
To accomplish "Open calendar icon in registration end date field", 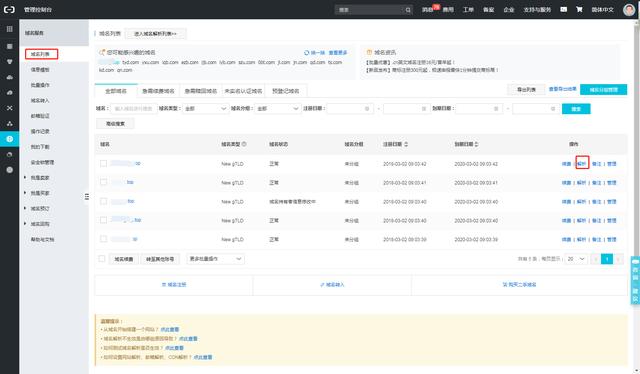I will [x=423, y=109].
